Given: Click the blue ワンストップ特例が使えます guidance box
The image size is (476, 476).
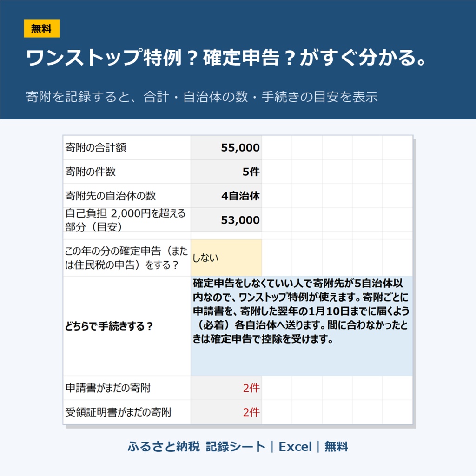Looking at the screenshot, I should click(x=301, y=326).
